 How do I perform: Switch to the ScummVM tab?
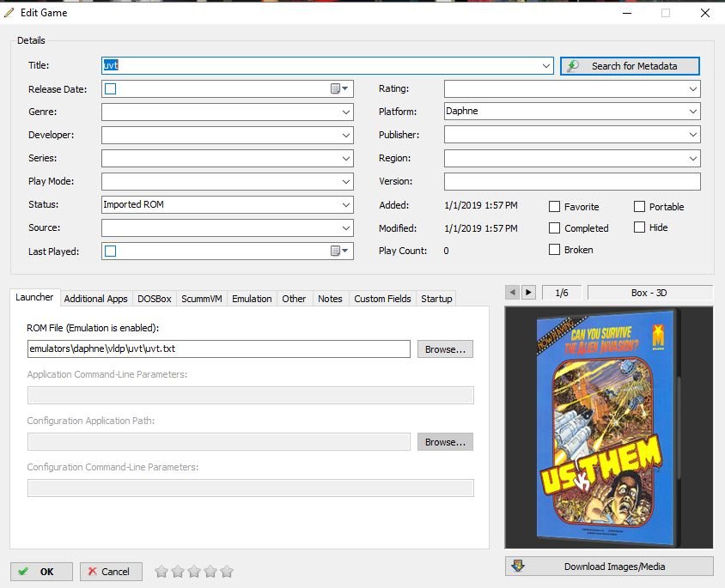pyautogui.click(x=202, y=299)
